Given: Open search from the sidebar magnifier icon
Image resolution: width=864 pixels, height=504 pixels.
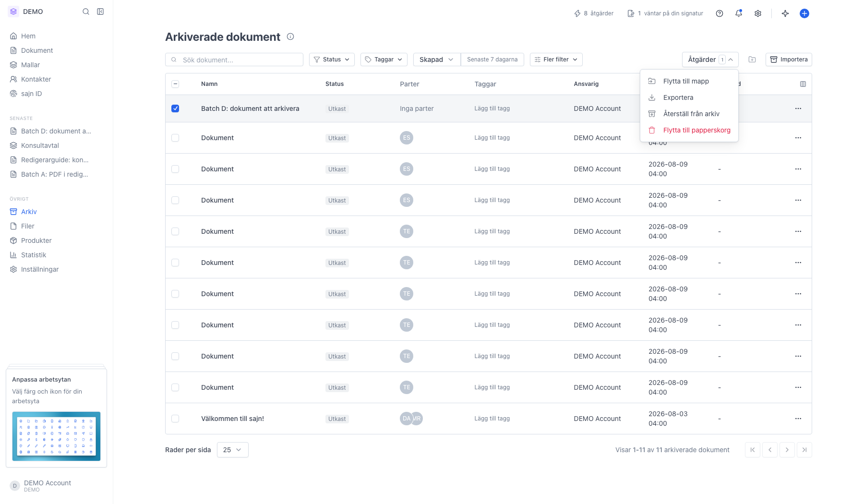Looking at the screenshot, I should click(86, 12).
